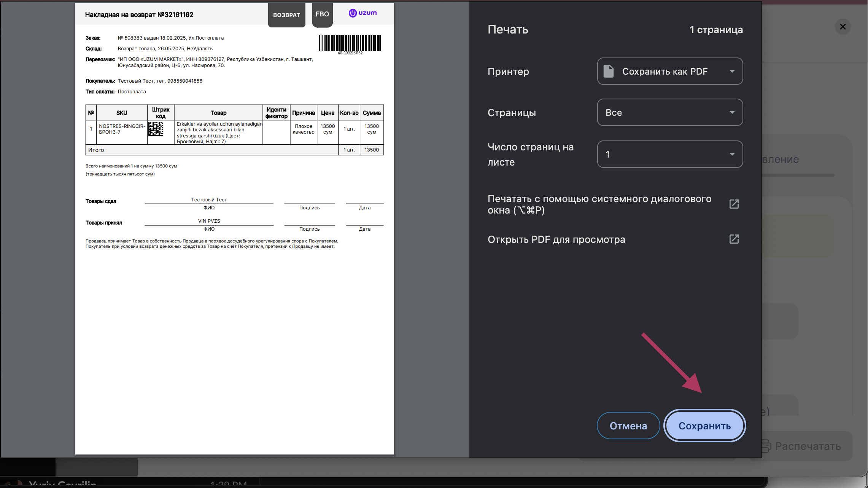Click the invoice title Накладная на возврат
The width and height of the screenshot is (868, 488).
(x=139, y=15)
